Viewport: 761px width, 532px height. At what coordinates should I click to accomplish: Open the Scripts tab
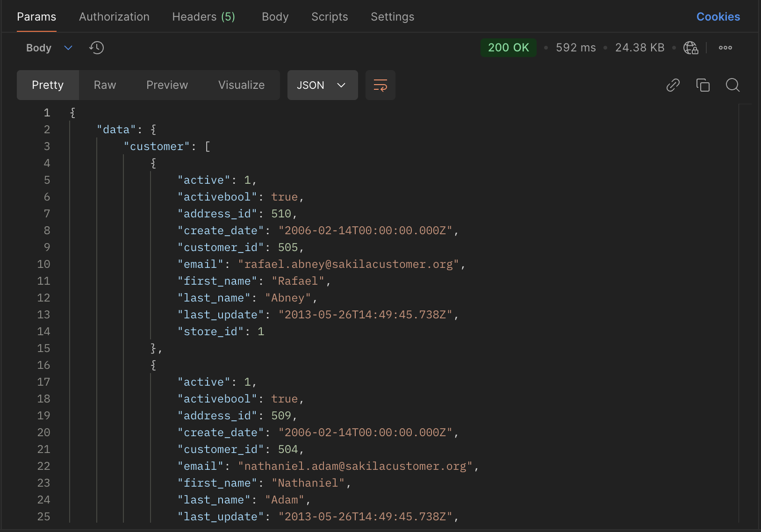pos(330,17)
